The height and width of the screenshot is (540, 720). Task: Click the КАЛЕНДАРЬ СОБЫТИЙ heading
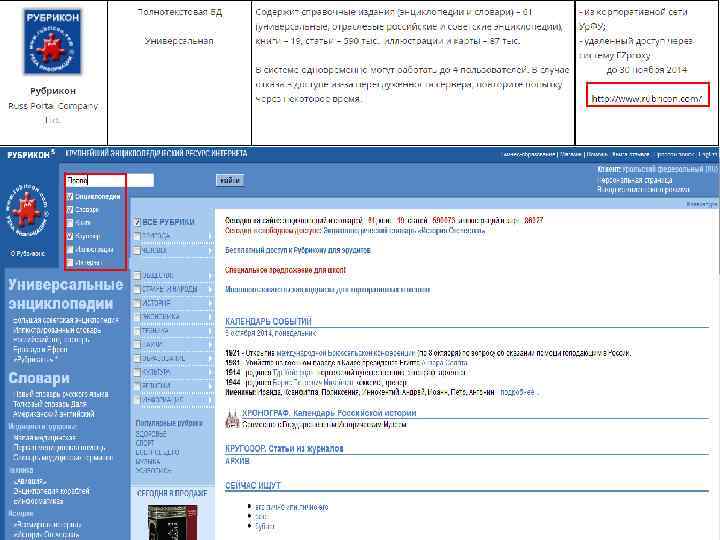coord(268,321)
